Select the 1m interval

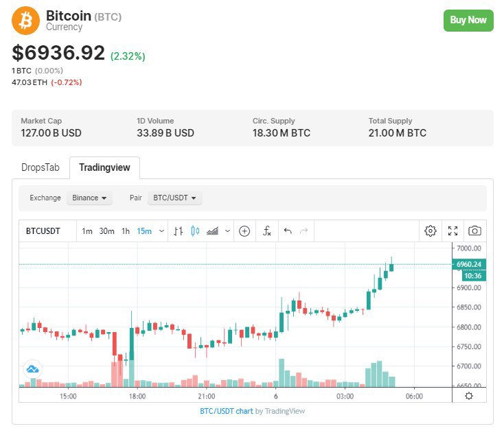pos(87,231)
